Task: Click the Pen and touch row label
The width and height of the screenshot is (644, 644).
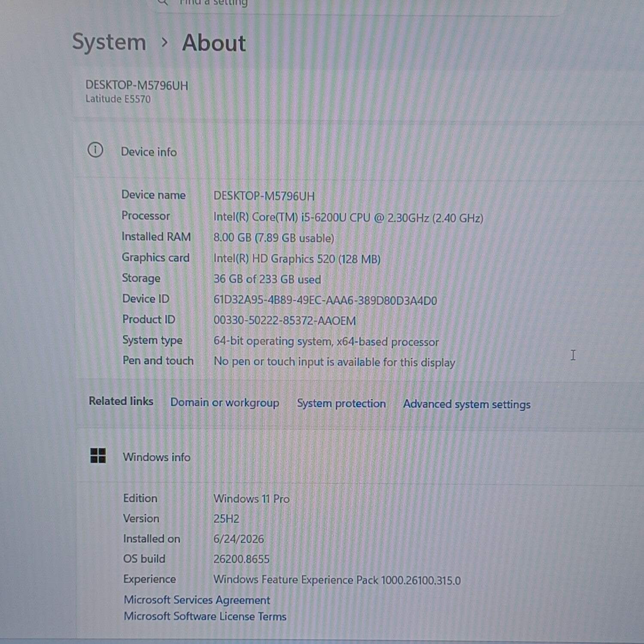Action: point(158,361)
